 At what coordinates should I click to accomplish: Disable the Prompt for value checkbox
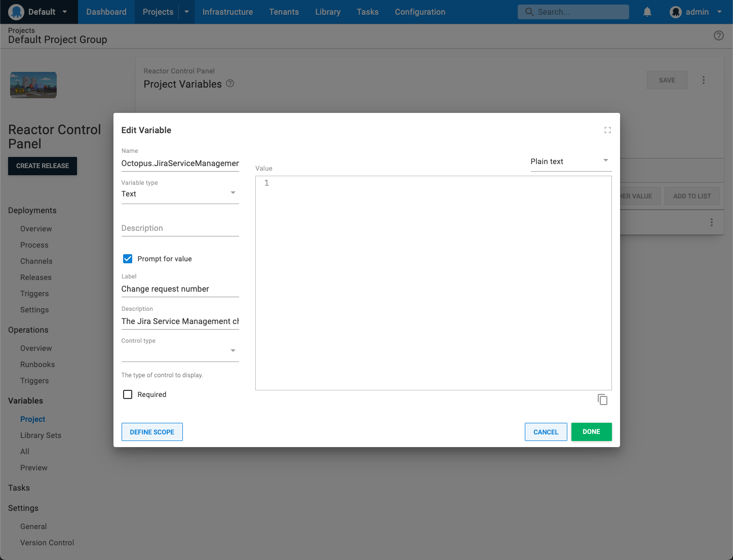click(x=127, y=258)
